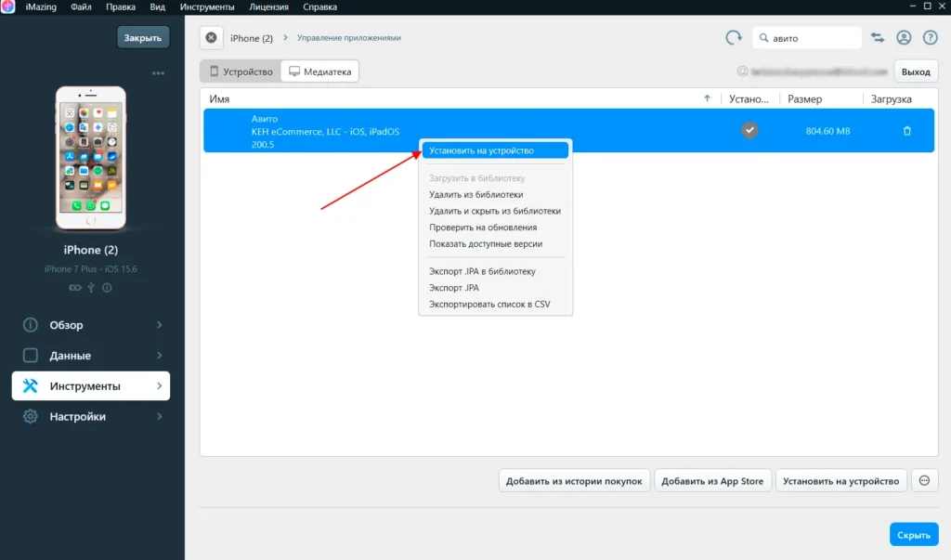Open the Лицензия menu

[x=268, y=7]
